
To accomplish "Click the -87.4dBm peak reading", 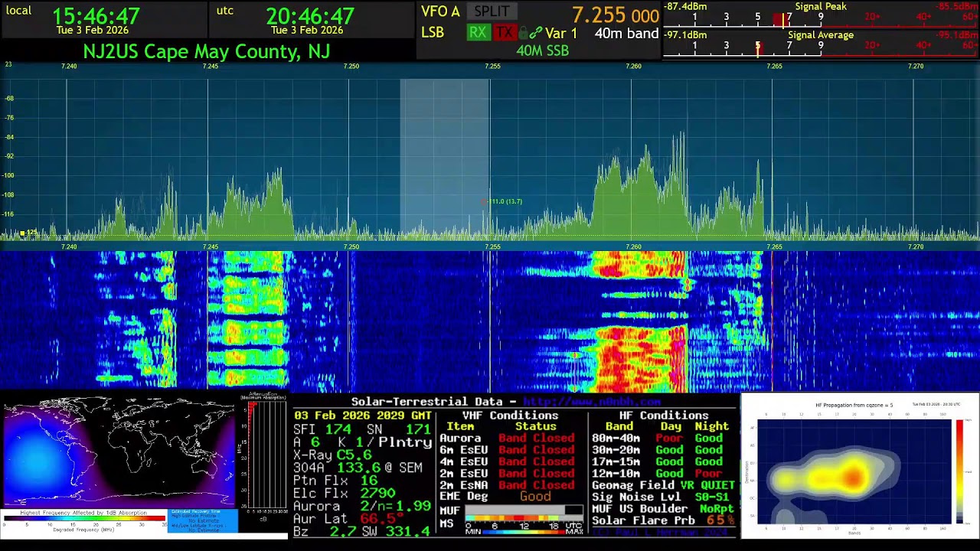I will [686, 7].
